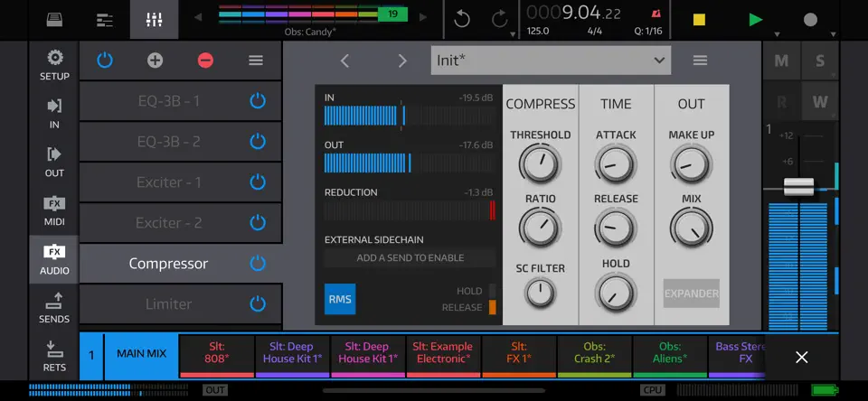The height and width of the screenshot is (401, 868).
Task: Toggle the metronome icon
Action: point(656,13)
